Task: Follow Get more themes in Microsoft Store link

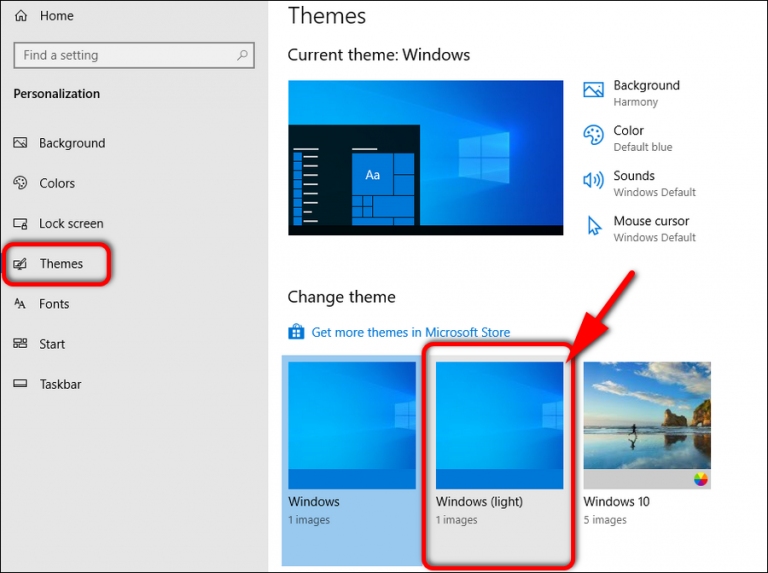Action: [x=410, y=332]
